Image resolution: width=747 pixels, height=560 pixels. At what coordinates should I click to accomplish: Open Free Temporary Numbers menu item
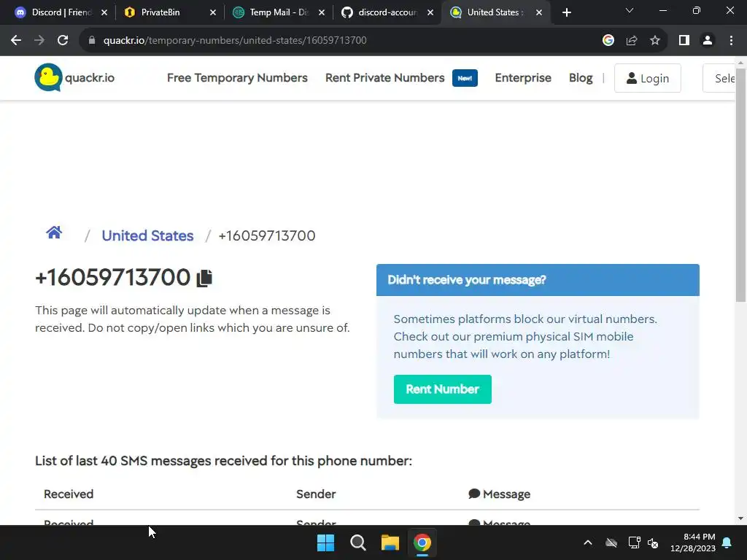(237, 77)
